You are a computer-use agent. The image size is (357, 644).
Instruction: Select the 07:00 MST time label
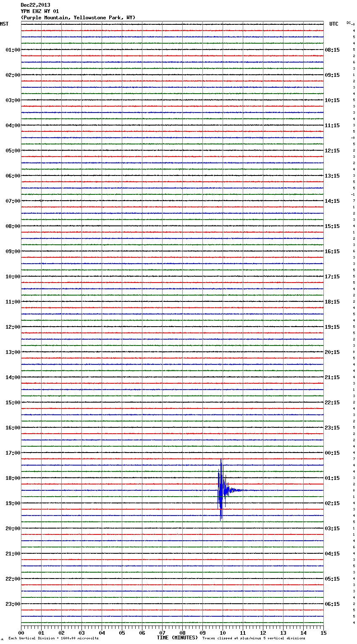point(13,201)
